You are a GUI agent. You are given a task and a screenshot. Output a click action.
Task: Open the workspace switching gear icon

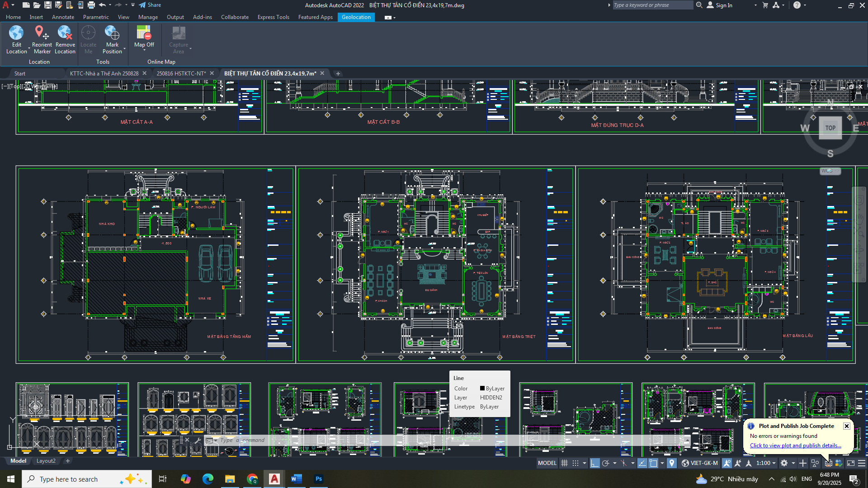pos(784,463)
